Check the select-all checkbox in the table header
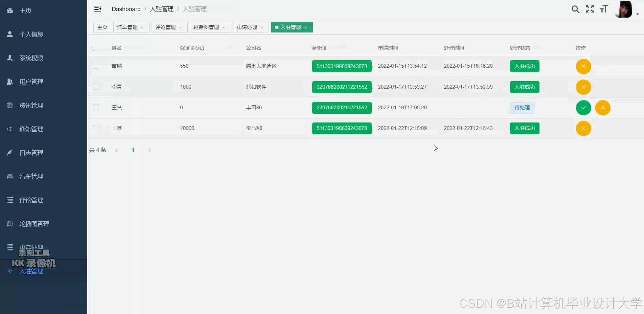 pos(95,48)
